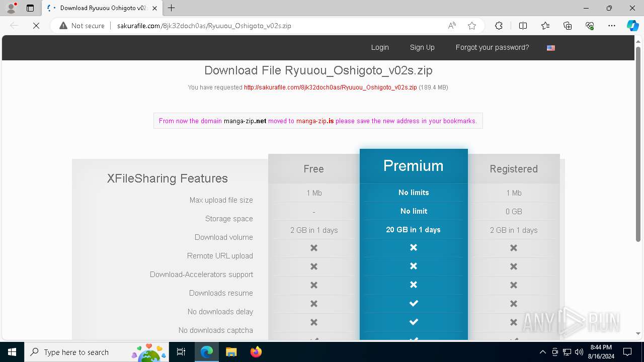
Task: Click the Premium 'No limits' cell
Action: [414, 193]
